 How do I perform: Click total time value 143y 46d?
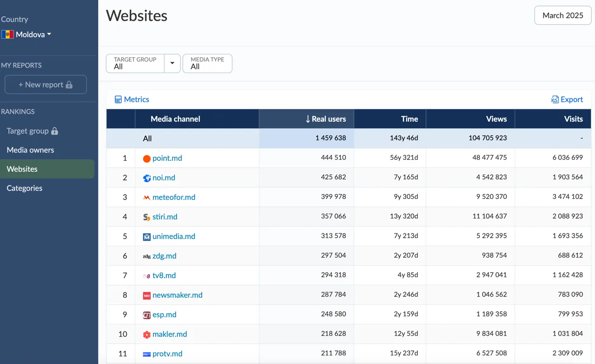click(x=404, y=138)
